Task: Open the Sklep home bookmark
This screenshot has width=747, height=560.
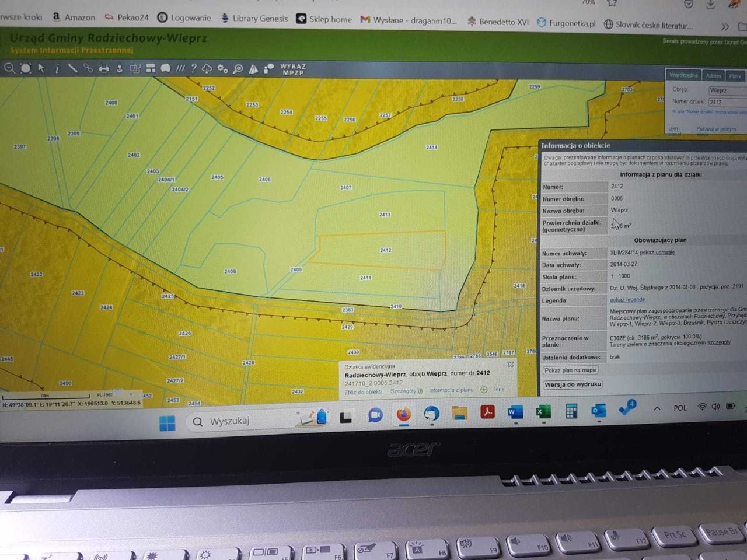Action: point(324,19)
